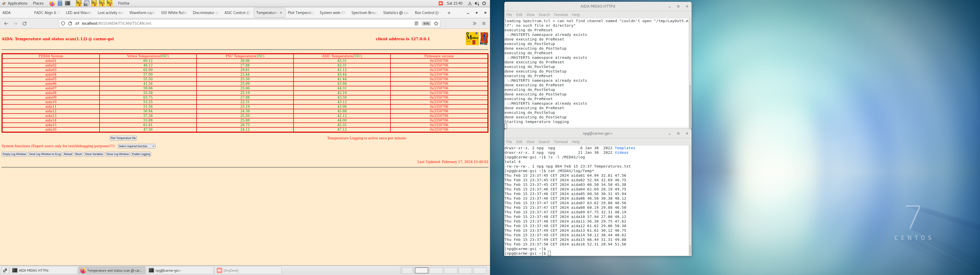This screenshot has width=980, height=275.
Task: Open the Search menu in AIDA MIDAS HTTPd
Action: pyautogui.click(x=544, y=15)
